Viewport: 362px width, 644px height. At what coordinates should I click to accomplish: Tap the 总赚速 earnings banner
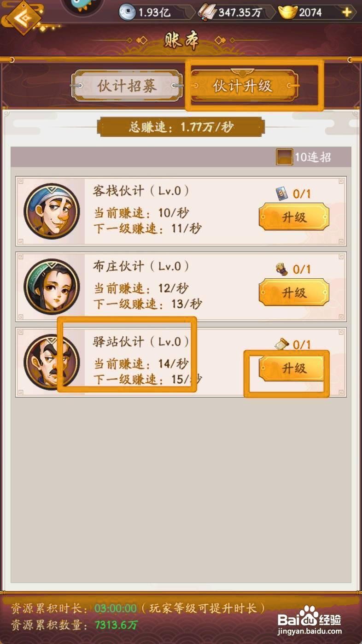pyautogui.click(x=181, y=127)
